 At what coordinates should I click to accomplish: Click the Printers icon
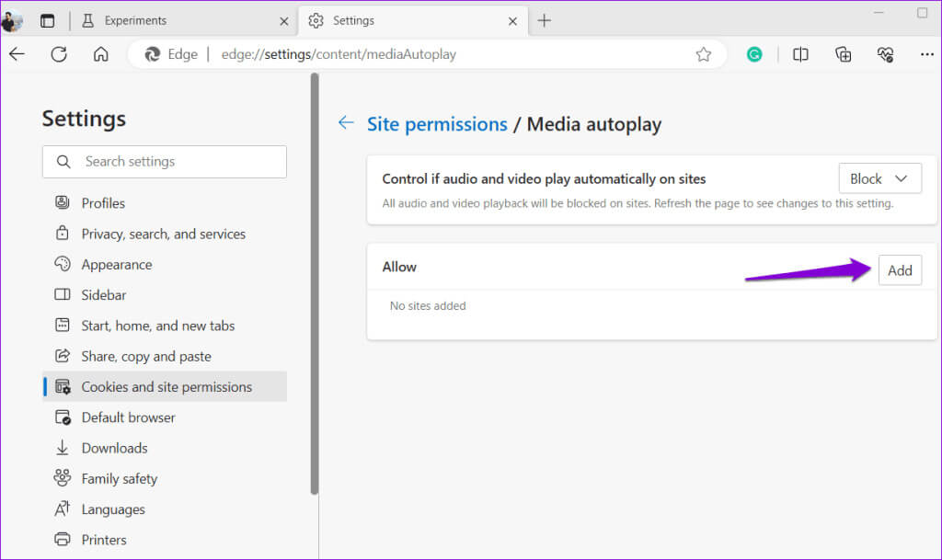pyautogui.click(x=62, y=539)
